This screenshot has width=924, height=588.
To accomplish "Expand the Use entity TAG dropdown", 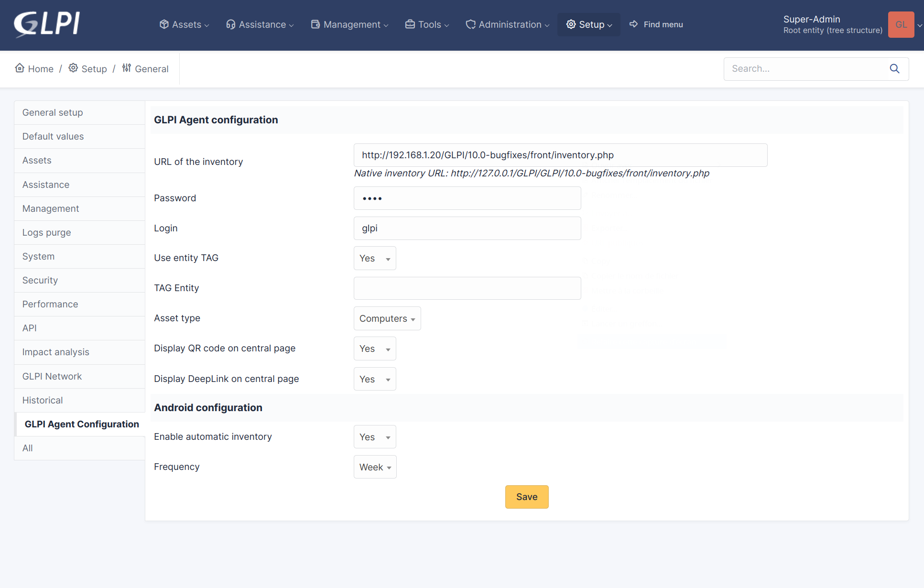I will pos(375,258).
